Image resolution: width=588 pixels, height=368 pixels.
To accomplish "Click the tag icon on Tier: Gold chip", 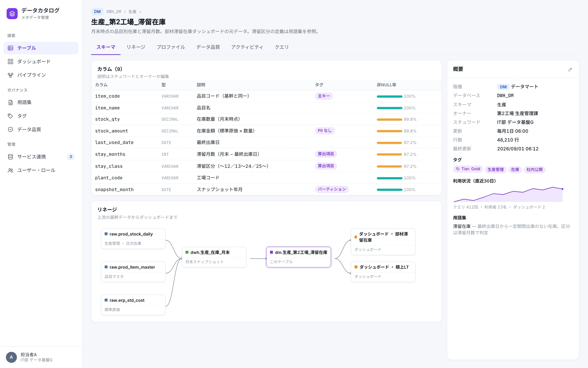I will 458,169.
